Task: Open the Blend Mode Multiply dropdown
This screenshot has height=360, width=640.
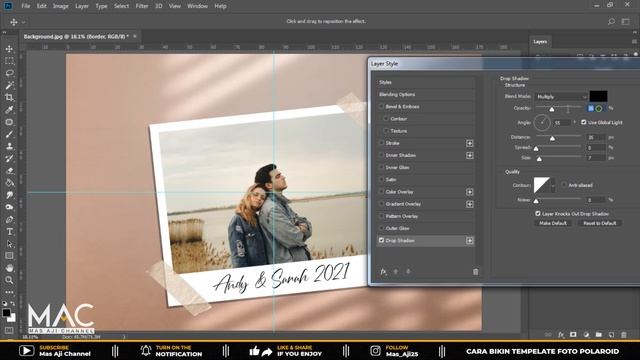Action: [561, 97]
